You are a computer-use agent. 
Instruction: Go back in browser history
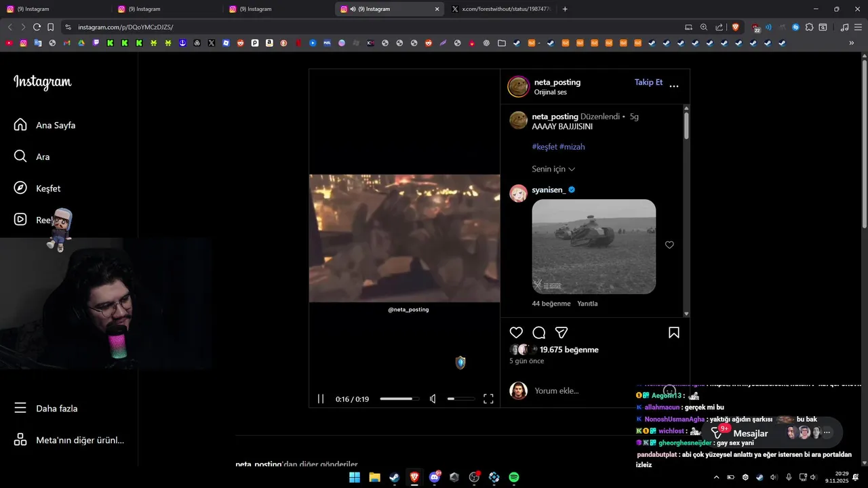[9, 27]
